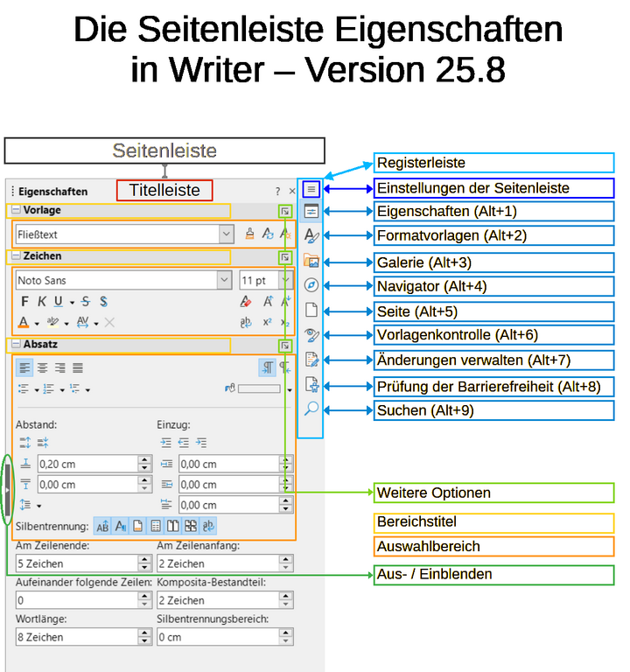Decrease paragraph spacing icon
630x672 pixels.
[x=43, y=442]
